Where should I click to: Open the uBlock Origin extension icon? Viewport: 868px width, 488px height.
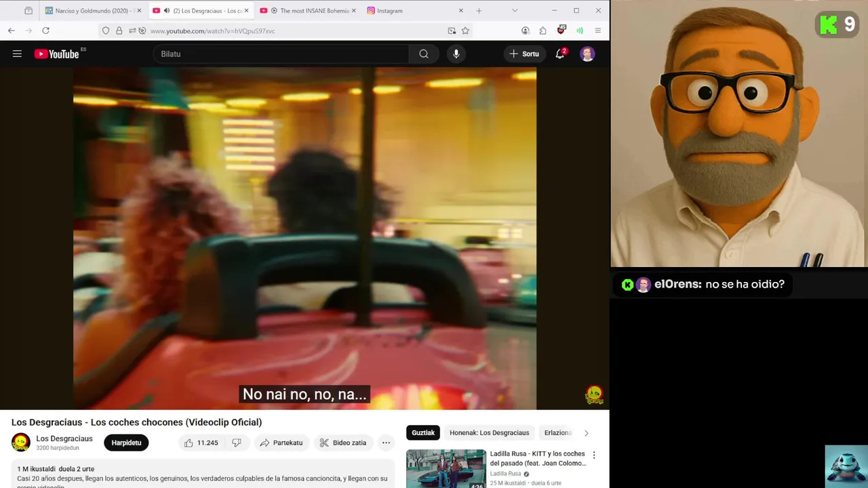[561, 30]
